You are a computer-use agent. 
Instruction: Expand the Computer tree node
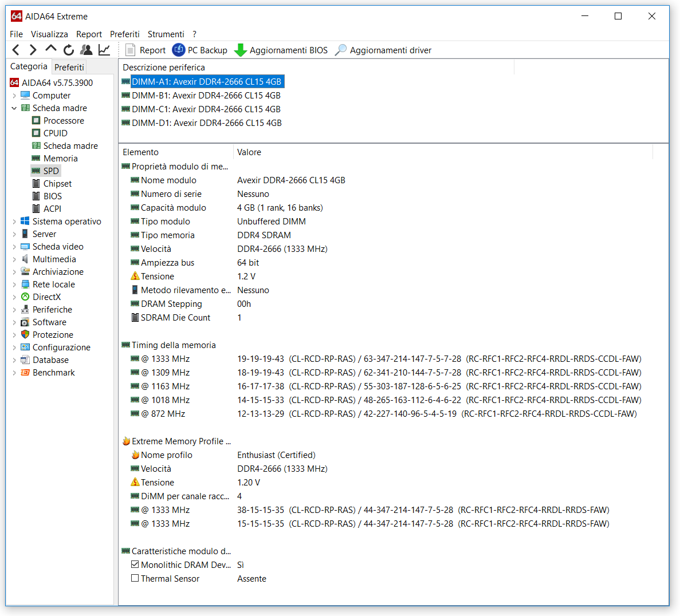tap(14, 96)
